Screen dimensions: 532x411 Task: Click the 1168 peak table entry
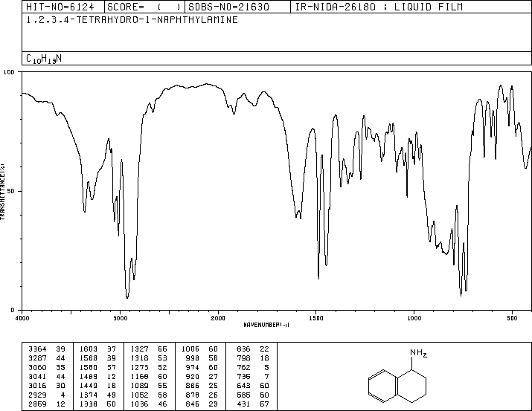(149, 376)
